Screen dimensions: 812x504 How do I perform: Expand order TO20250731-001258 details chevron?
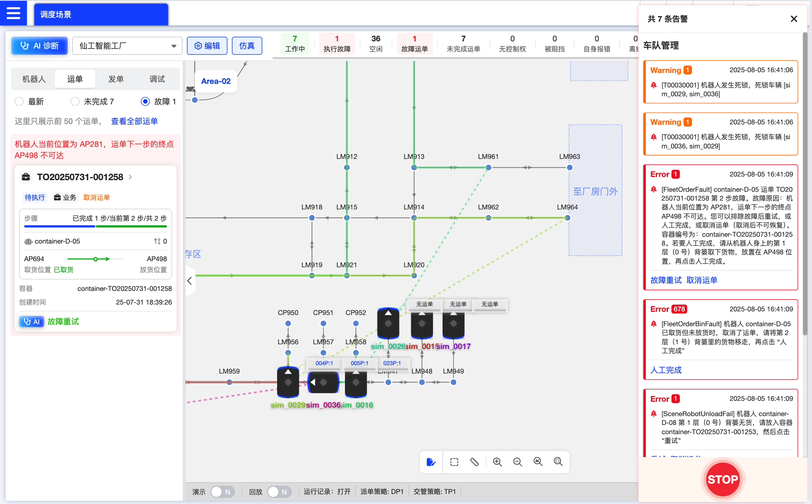tap(131, 177)
